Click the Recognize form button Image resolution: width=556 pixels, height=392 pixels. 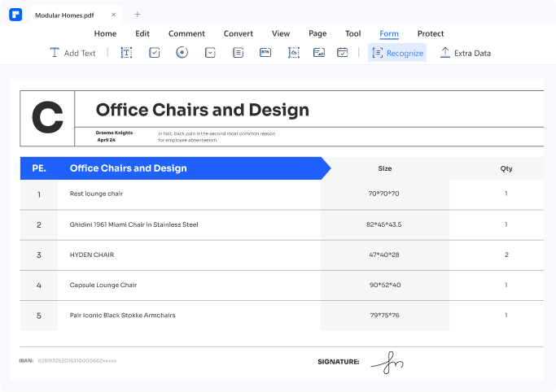coord(397,53)
